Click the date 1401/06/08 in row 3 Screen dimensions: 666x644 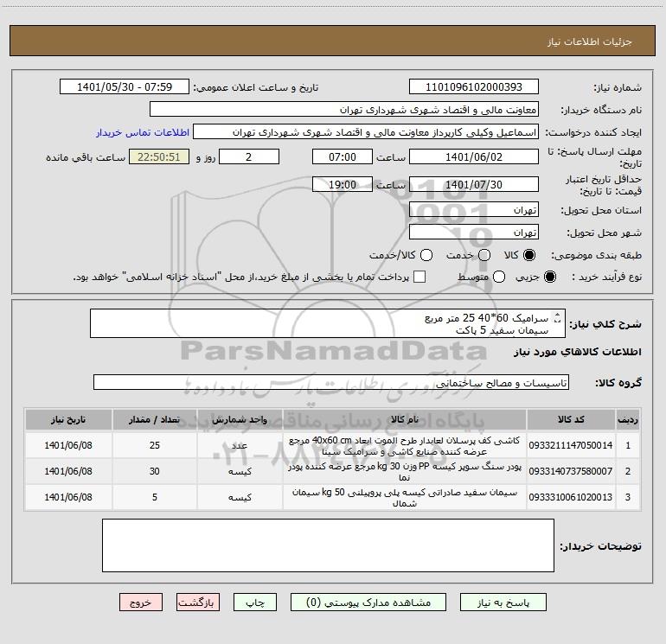[x=68, y=497]
